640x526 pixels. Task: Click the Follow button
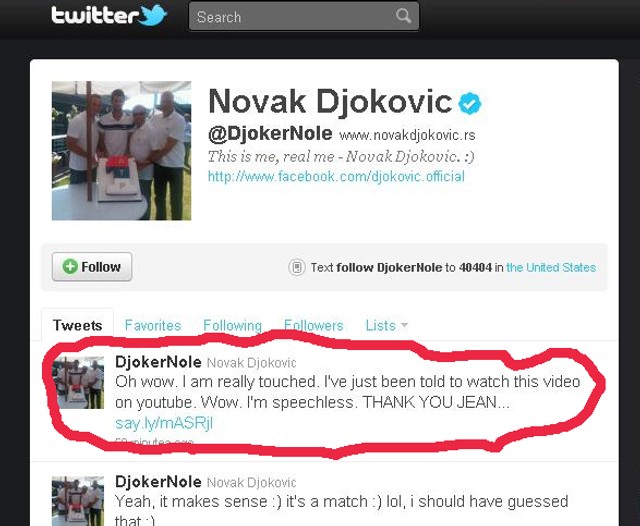click(x=92, y=266)
